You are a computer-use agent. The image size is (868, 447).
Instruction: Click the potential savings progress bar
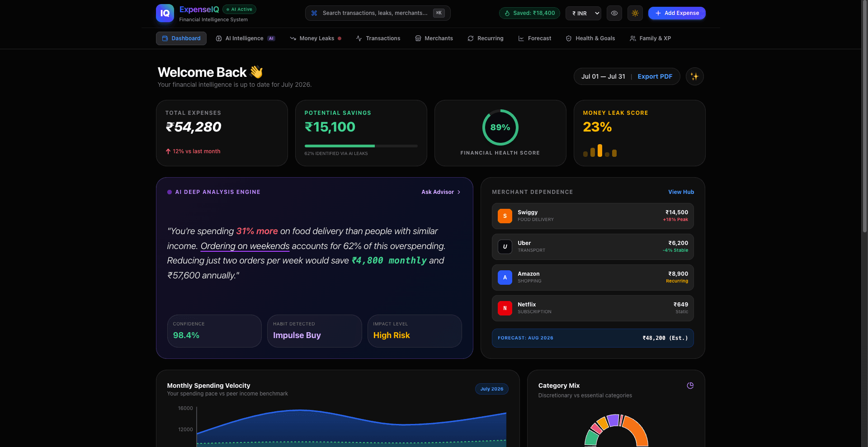click(x=361, y=146)
